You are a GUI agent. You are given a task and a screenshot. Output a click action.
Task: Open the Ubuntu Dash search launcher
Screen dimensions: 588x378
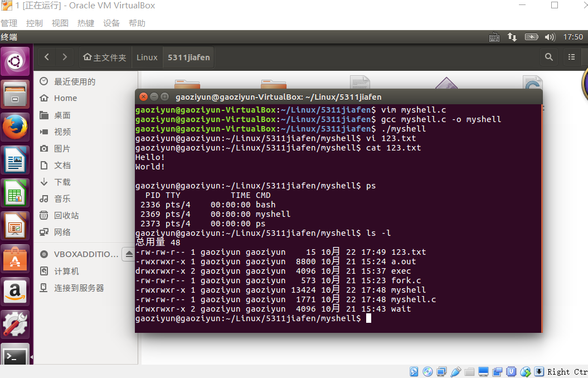click(x=15, y=61)
